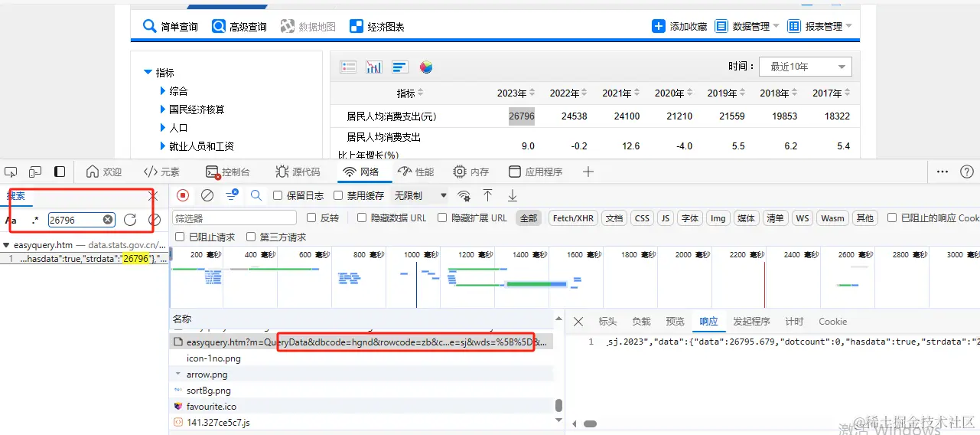The height and width of the screenshot is (435, 980).
Task: Expand the 人口 tree node
Action: click(163, 128)
